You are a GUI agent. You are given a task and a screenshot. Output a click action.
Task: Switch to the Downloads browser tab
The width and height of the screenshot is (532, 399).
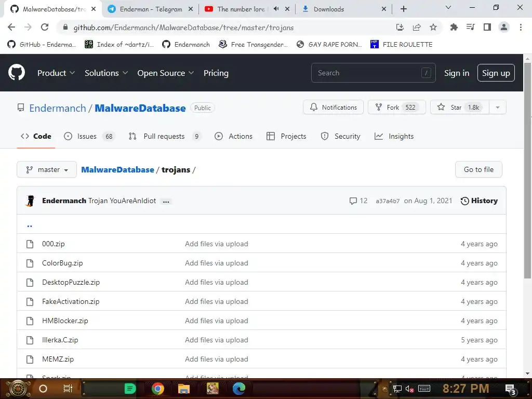344,9
